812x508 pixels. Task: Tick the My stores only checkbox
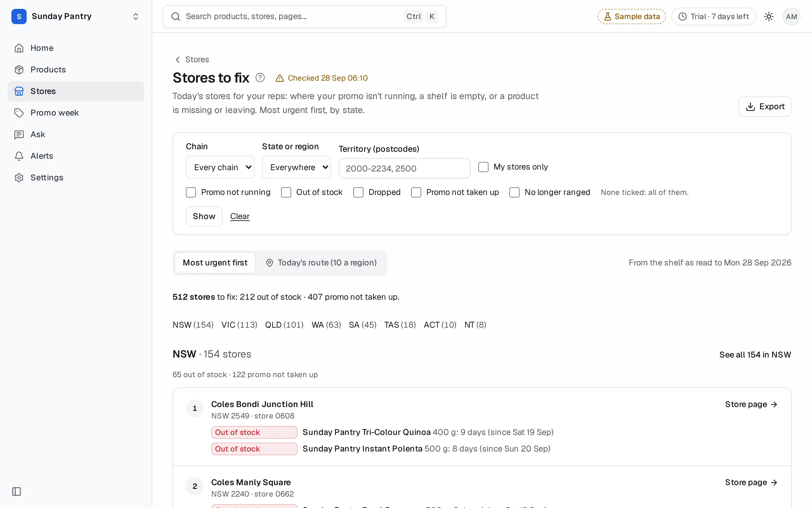coord(483,167)
